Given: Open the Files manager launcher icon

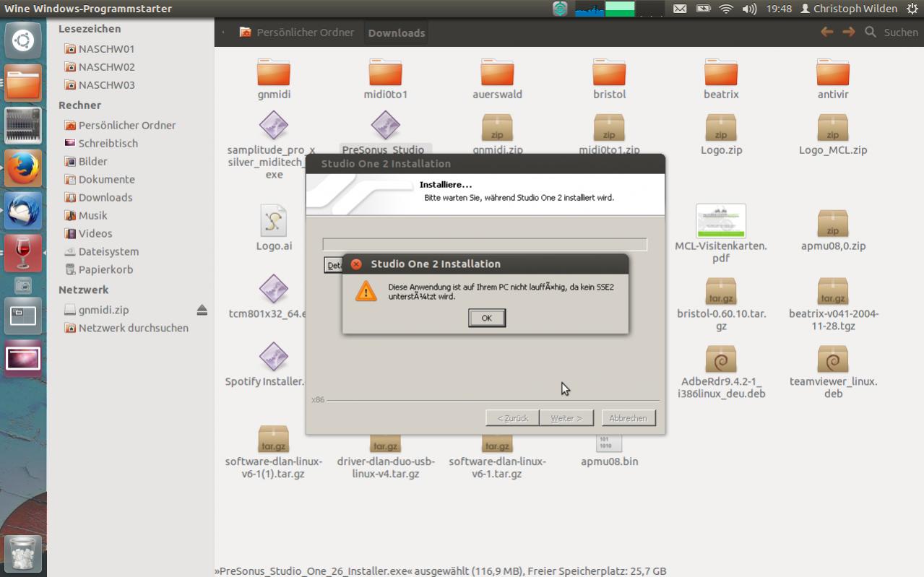Looking at the screenshot, I should pos(23,83).
